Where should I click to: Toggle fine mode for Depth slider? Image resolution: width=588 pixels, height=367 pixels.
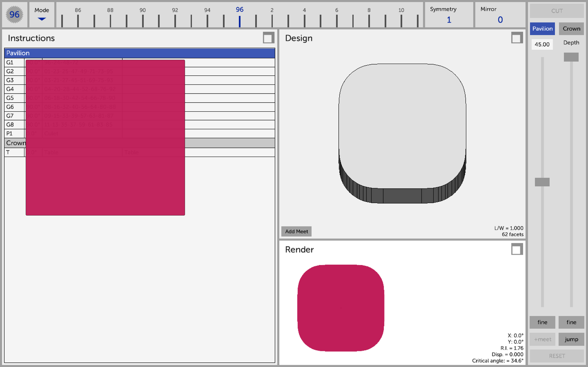click(571, 322)
